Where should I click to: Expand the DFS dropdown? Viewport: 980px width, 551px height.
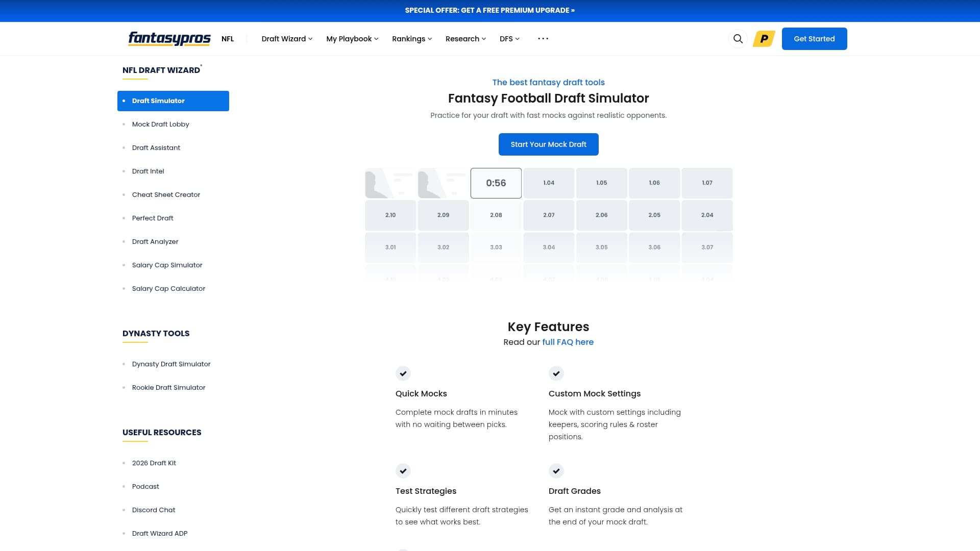pyautogui.click(x=509, y=39)
